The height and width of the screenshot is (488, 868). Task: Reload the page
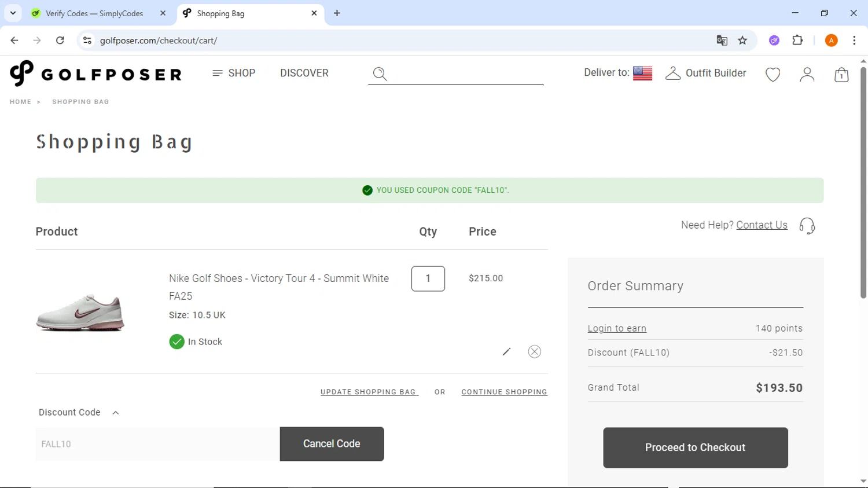tap(60, 41)
